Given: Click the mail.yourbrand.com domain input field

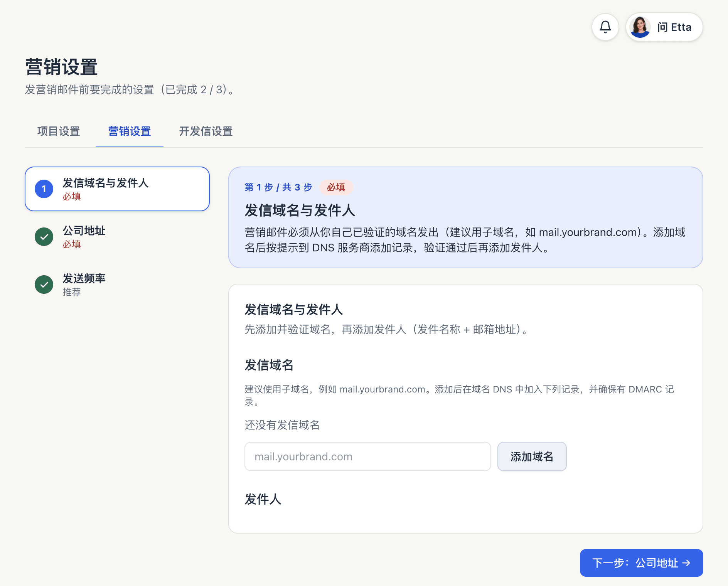Looking at the screenshot, I should click(x=367, y=456).
